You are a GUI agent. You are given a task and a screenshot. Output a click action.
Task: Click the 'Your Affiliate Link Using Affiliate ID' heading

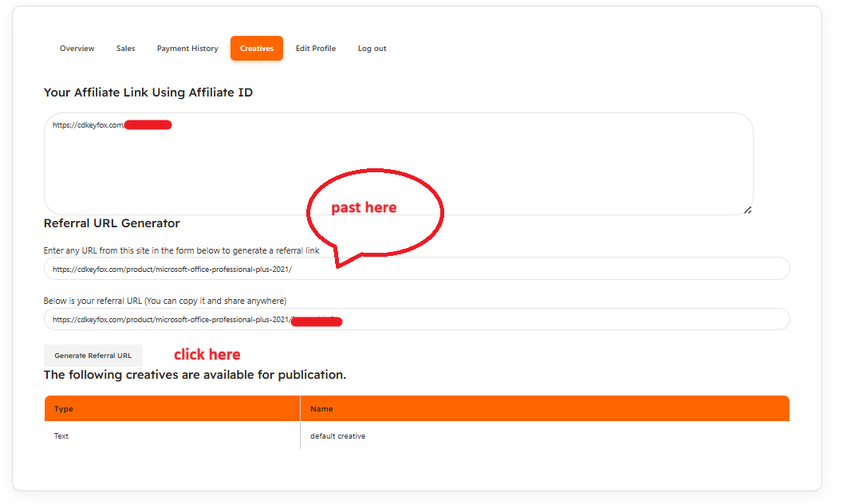tap(148, 93)
